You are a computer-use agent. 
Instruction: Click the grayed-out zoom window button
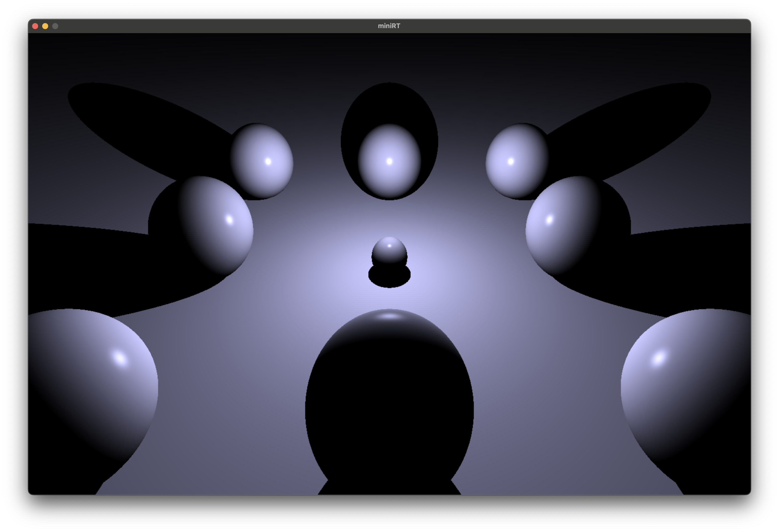tap(55, 26)
